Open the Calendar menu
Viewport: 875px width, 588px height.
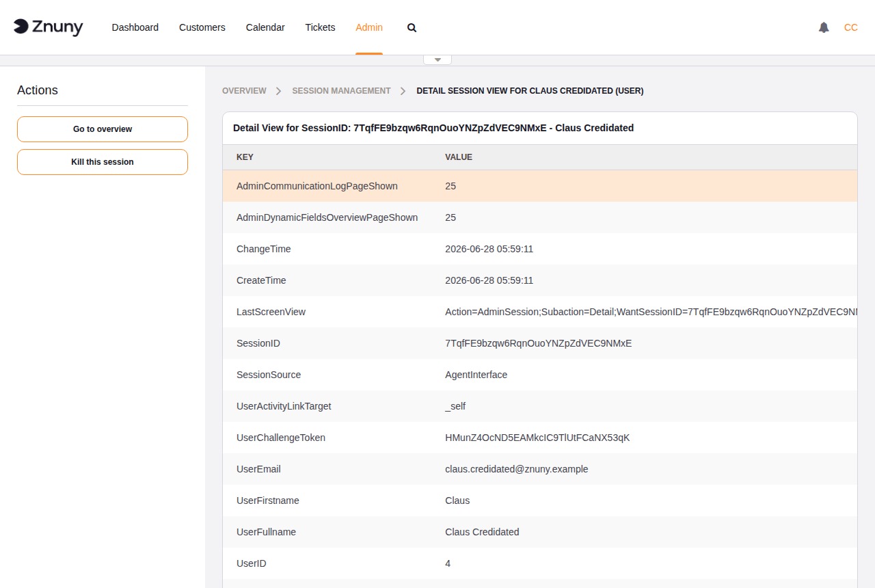(265, 27)
